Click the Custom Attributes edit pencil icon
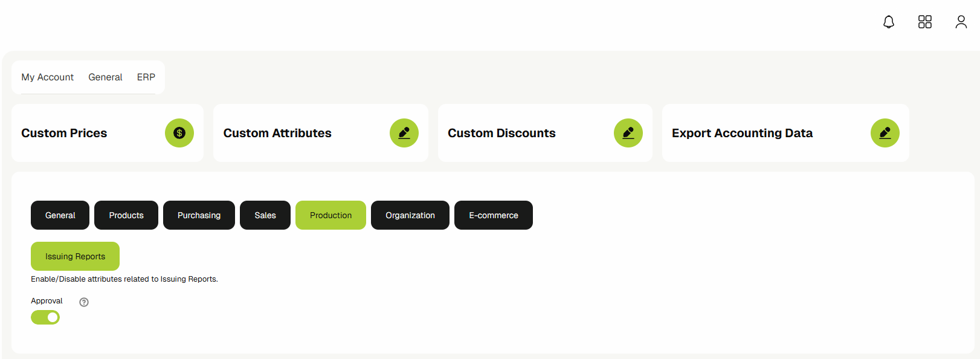 click(x=404, y=133)
